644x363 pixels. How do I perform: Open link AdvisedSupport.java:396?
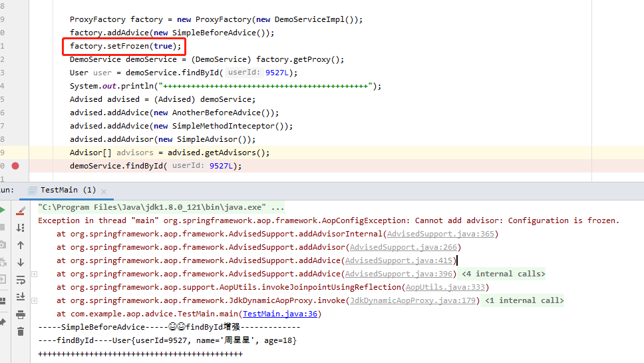point(399,274)
